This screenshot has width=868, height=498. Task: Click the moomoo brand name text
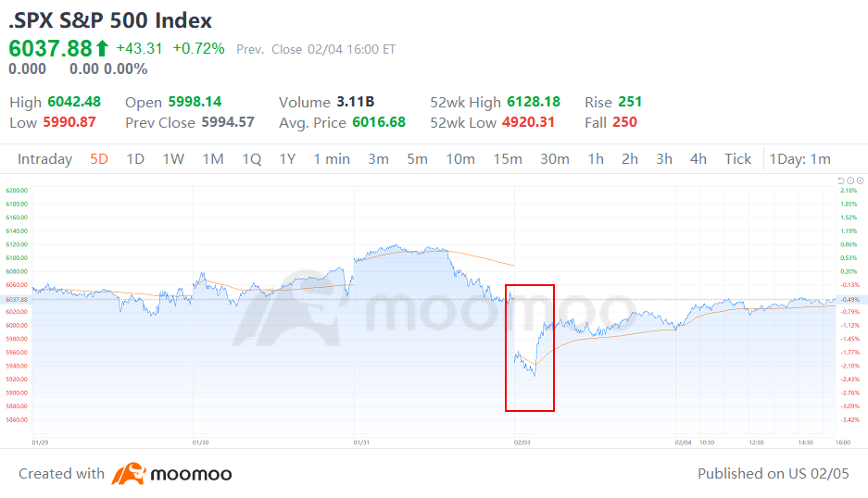tap(191, 474)
